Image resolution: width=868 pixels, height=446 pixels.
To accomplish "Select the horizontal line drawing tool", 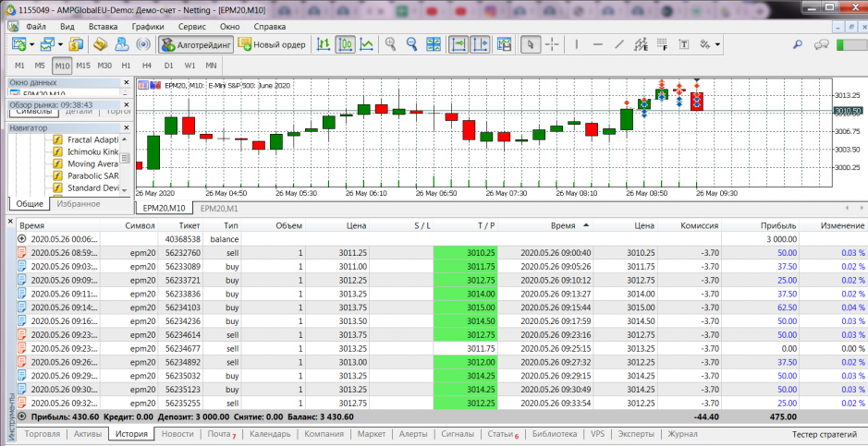I will (x=598, y=44).
